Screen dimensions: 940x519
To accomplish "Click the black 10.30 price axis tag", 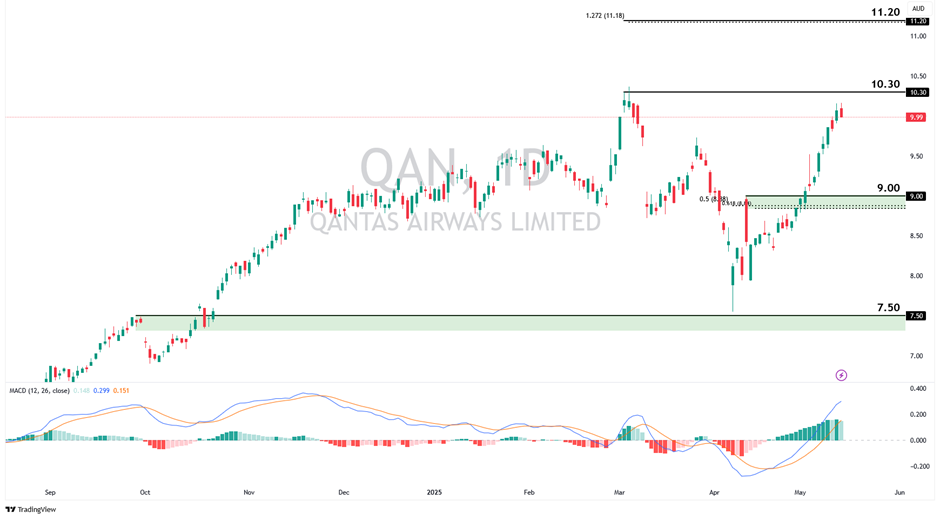I will (917, 92).
